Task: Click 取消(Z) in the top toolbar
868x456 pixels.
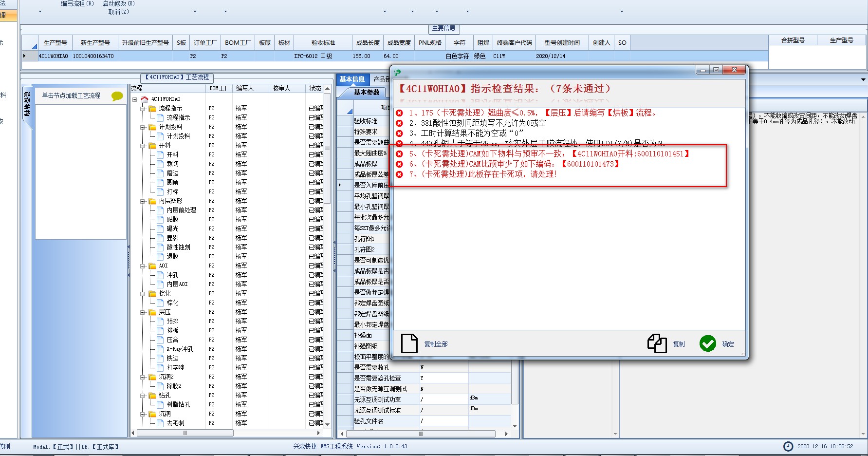Action: tap(119, 12)
